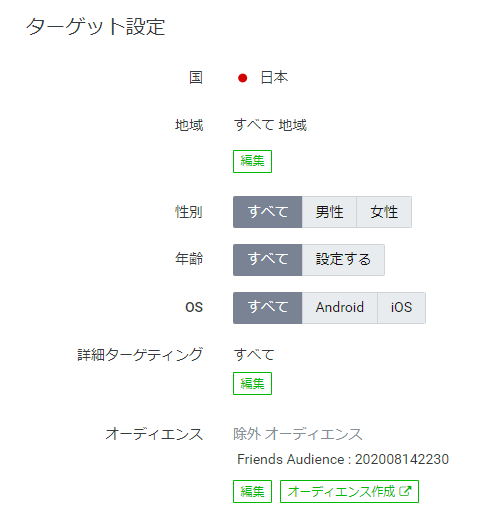Select 女性 gender option
Viewport: 498px width, 529px height.
[x=384, y=212]
